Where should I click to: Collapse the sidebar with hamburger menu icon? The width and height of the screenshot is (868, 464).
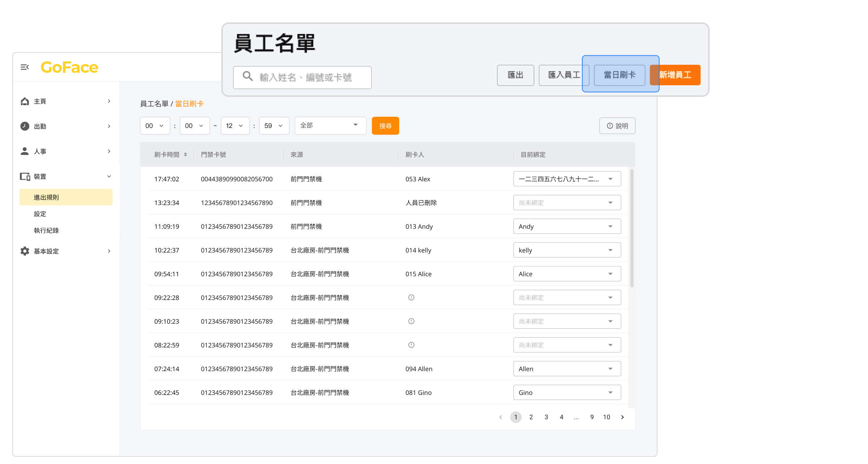coord(25,67)
